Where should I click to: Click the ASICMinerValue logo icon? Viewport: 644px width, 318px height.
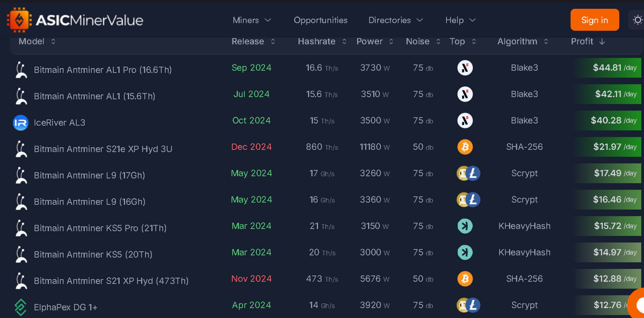(x=19, y=20)
